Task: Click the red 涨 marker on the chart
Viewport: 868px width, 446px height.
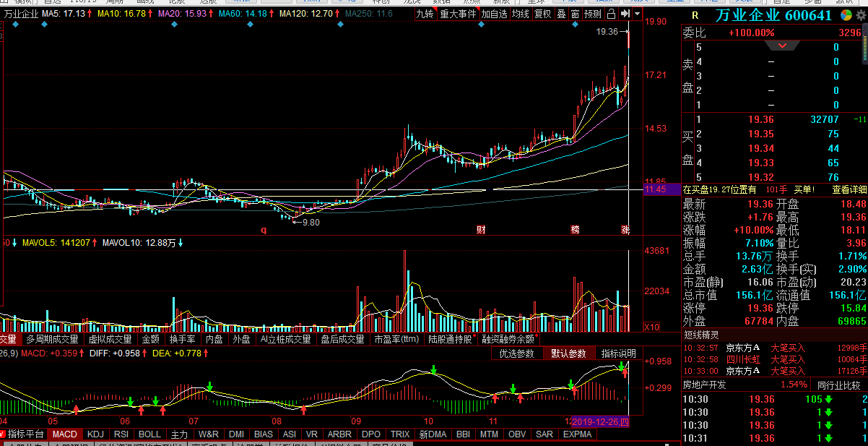Action: pyautogui.click(x=625, y=229)
